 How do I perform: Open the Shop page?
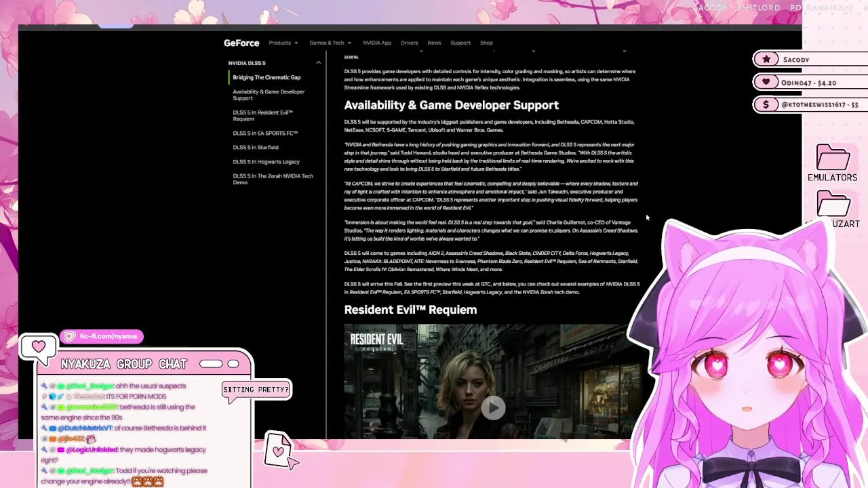tap(486, 43)
